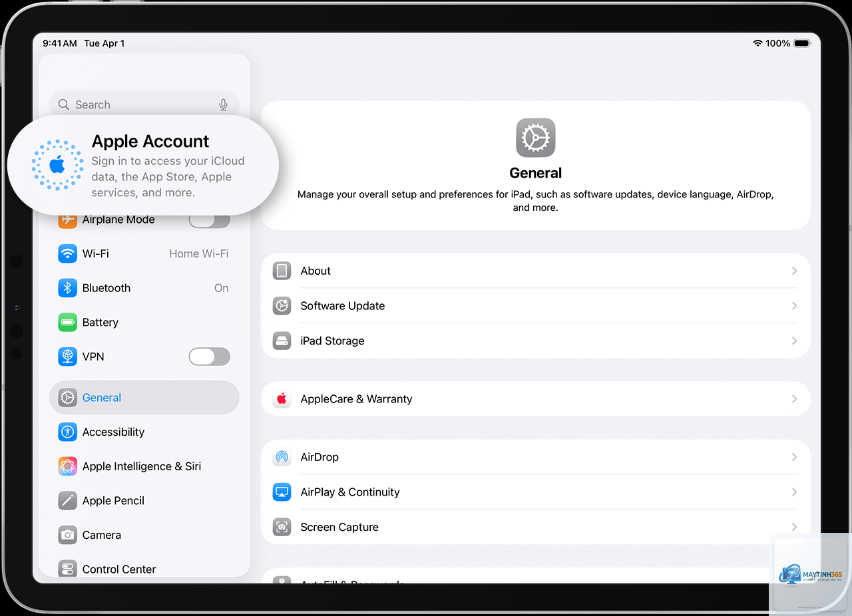The height and width of the screenshot is (616, 852).
Task: Click the Screen Capture icon
Action: (282, 527)
